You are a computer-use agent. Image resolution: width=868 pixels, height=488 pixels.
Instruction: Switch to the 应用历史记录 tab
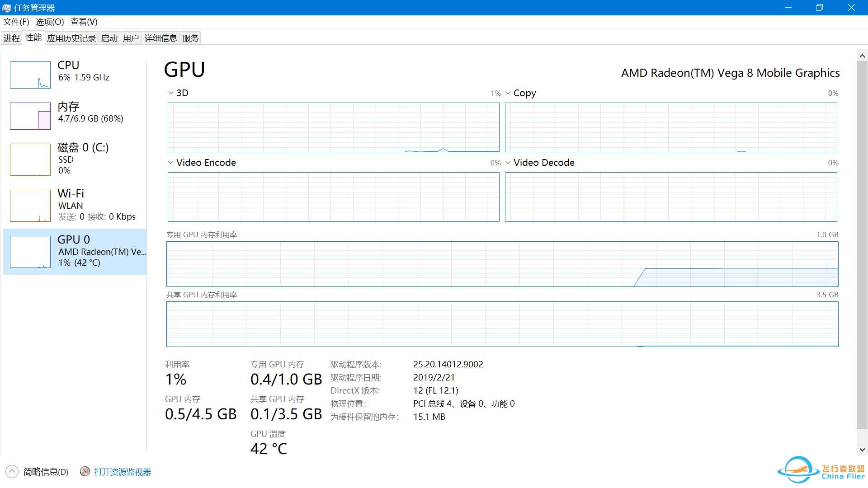coord(71,38)
